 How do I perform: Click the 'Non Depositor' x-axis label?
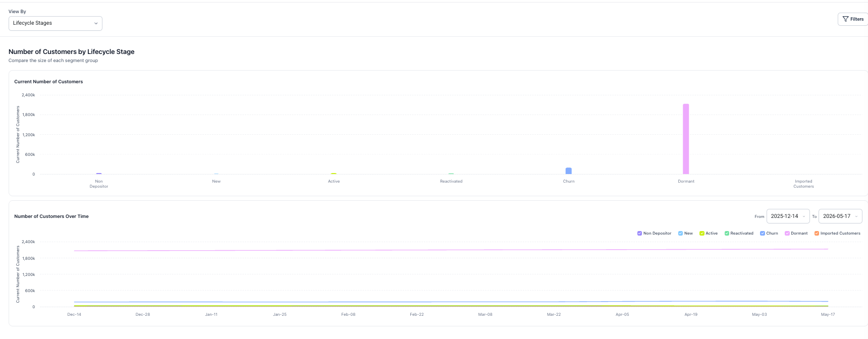[x=99, y=184]
